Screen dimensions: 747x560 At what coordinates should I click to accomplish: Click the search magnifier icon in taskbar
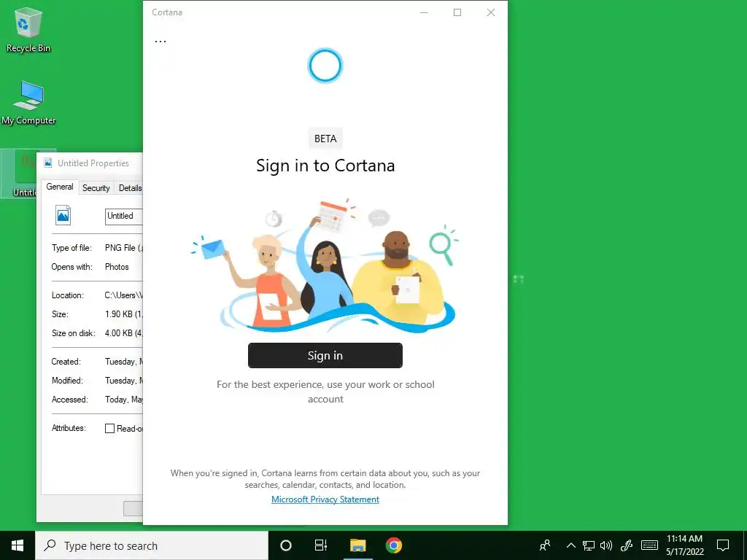(x=50, y=545)
